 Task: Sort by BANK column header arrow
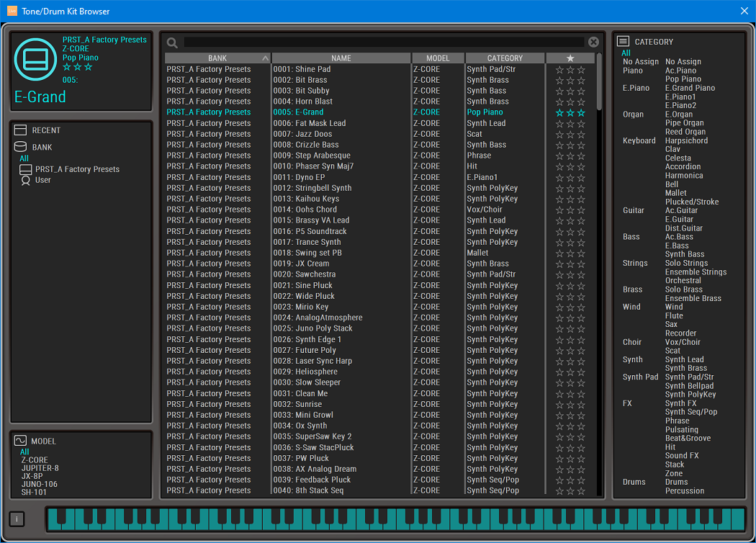265,58
